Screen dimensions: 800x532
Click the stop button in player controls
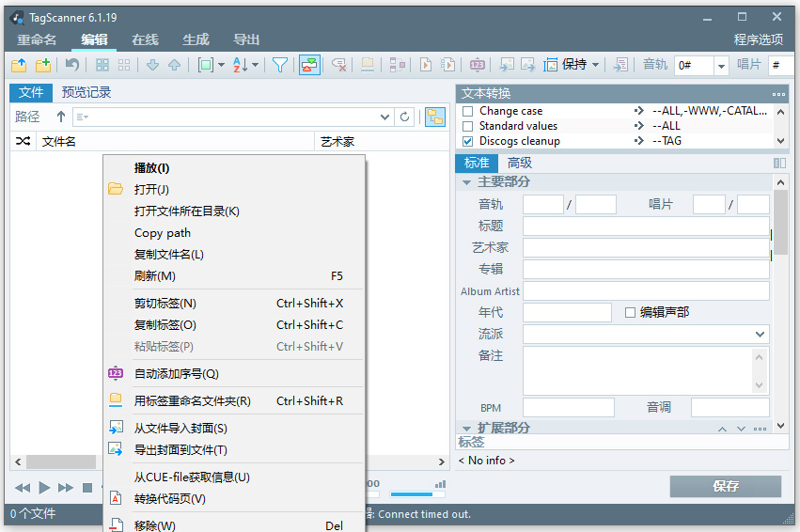(87, 488)
